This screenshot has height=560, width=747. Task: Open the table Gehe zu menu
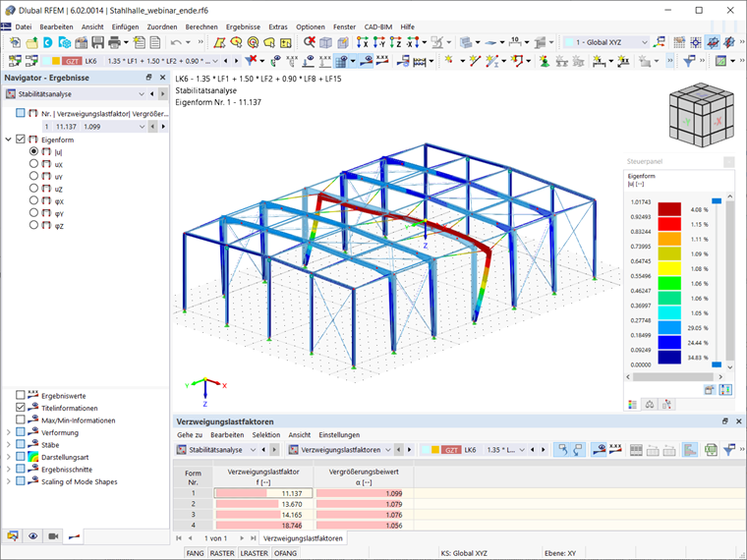[x=190, y=435]
